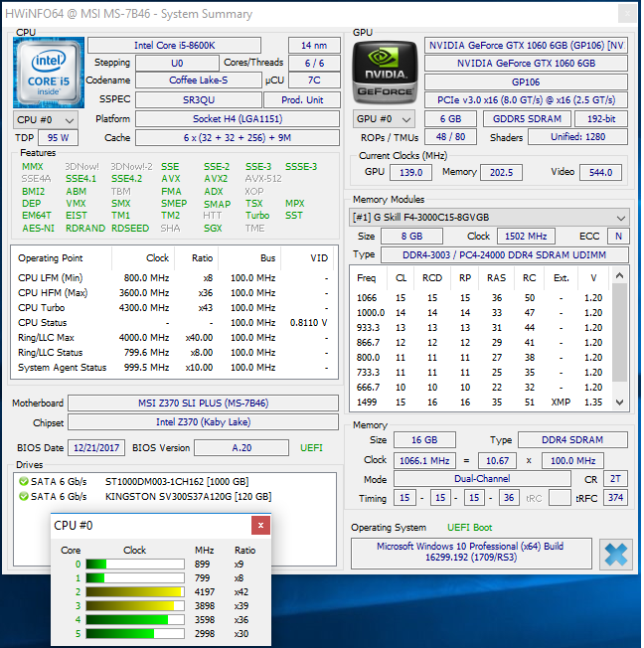Click the Prod. Unit field

pyautogui.click(x=302, y=100)
